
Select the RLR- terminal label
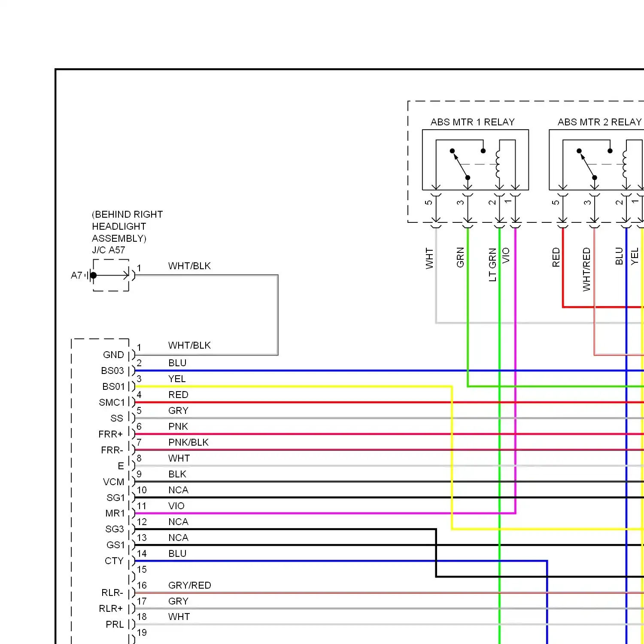click(112, 592)
